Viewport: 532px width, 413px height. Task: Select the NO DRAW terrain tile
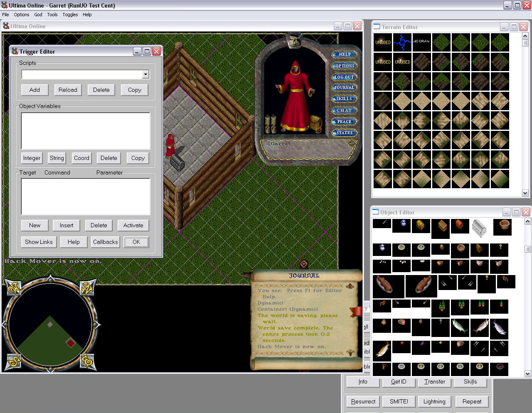pos(421,42)
